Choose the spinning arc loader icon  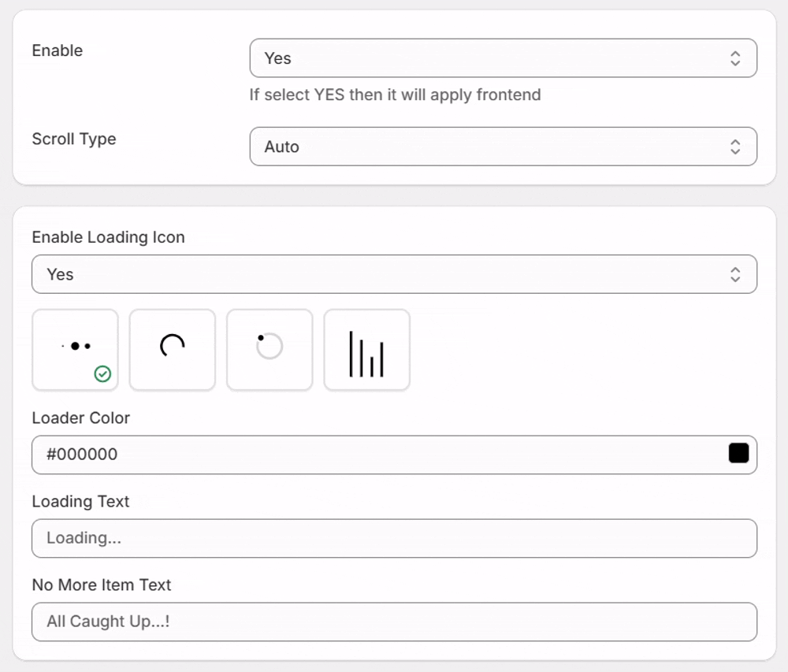point(173,350)
